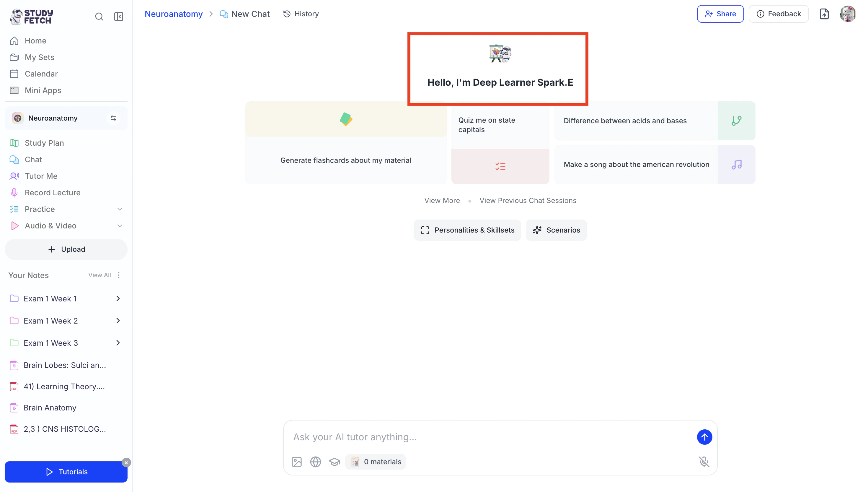Open Tutor Me from the sidebar
The height and width of the screenshot is (492, 868).
tap(41, 176)
